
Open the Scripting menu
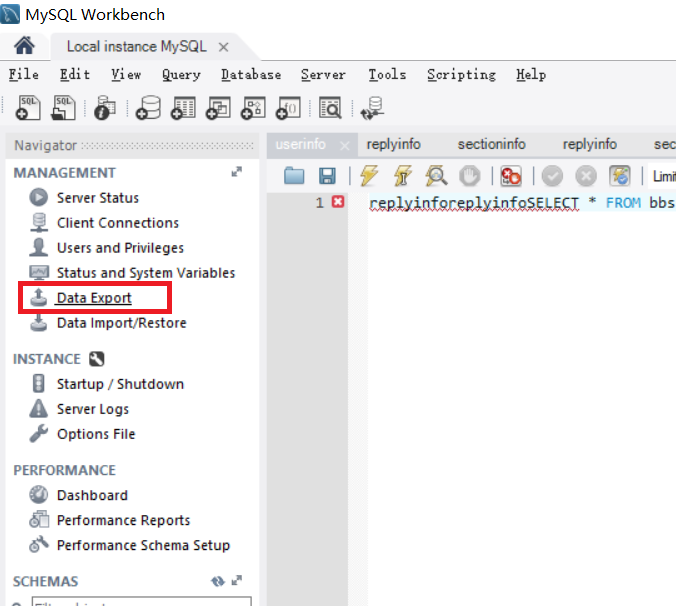(x=461, y=75)
